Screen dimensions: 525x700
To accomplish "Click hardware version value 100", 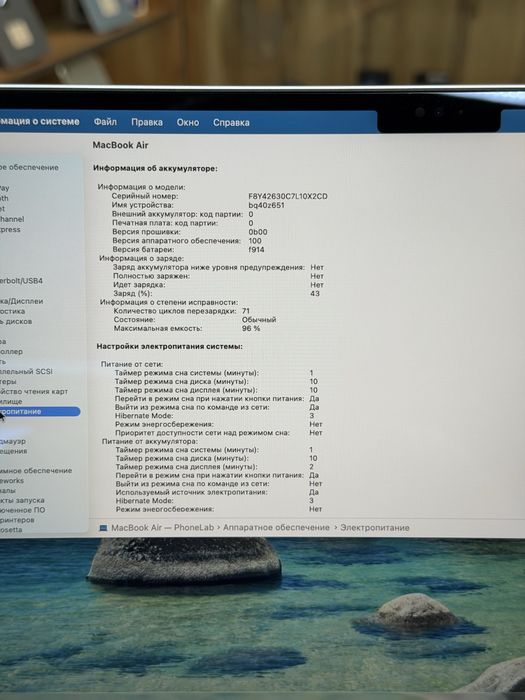I will click(255, 241).
